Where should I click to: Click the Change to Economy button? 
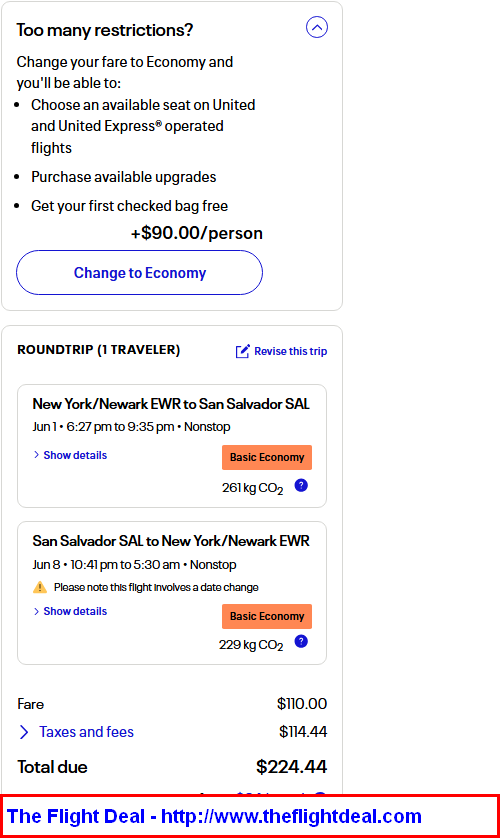[139, 273]
